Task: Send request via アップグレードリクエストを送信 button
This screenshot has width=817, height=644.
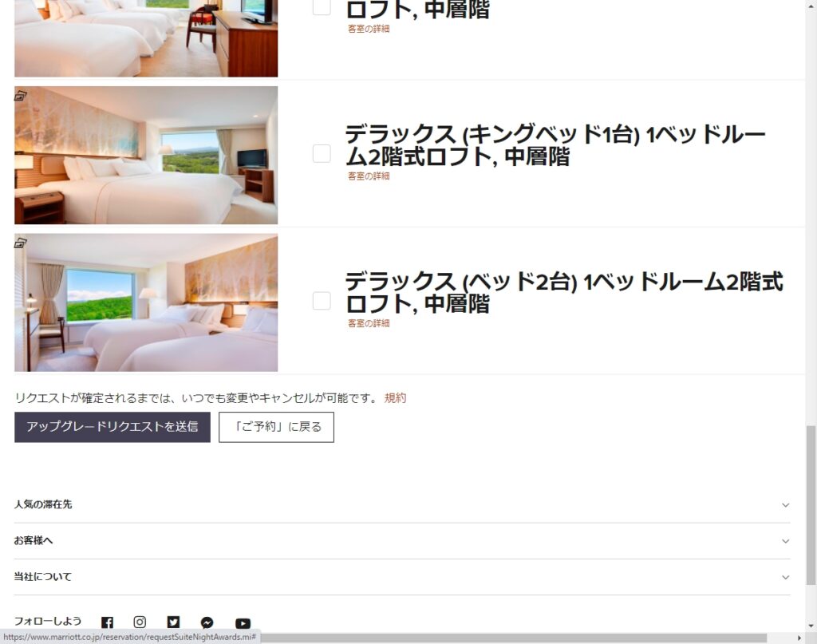Action: pos(112,427)
